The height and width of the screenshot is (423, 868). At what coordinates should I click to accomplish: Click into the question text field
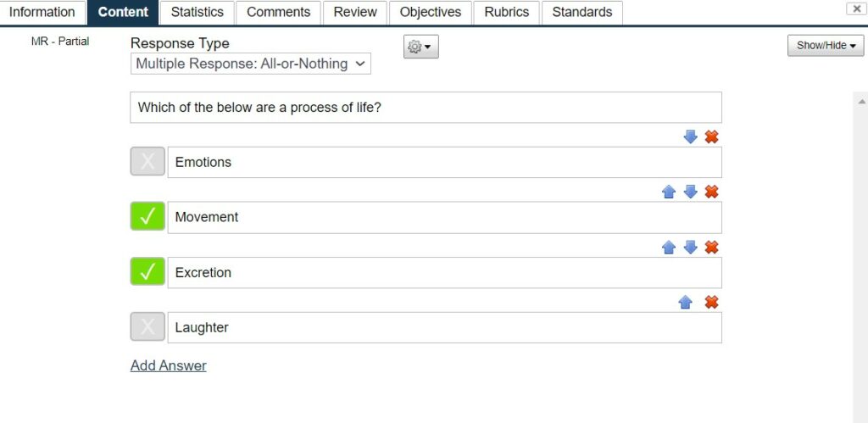pos(426,108)
